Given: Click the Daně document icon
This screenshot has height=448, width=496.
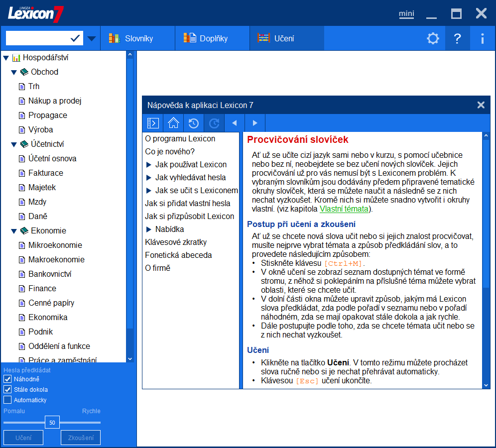Looking at the screenshot, I should [22, 217].
